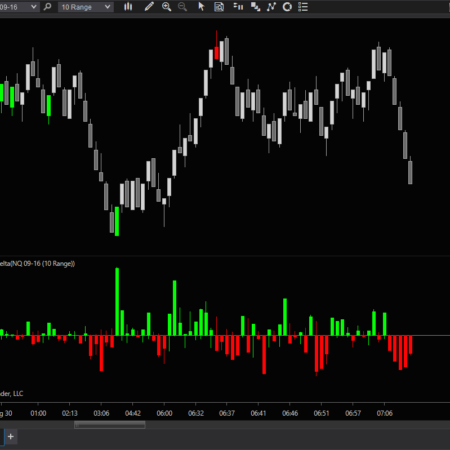The height and width of the screenshot is (450, 450).
Task: Click the zoom out magnifier icon
Action: point(182,7)
